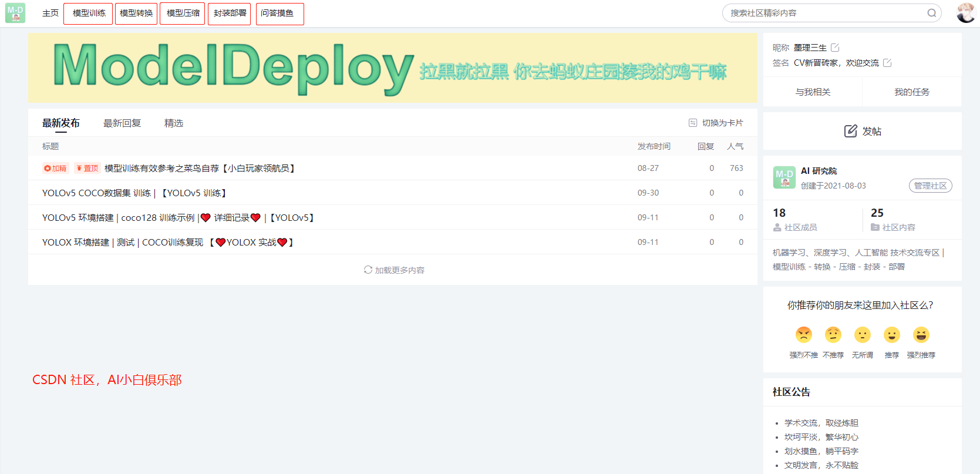Viewport: 980px width, 474px height.
Task: Switch to the 最新回复 tab
Action: 122,123
